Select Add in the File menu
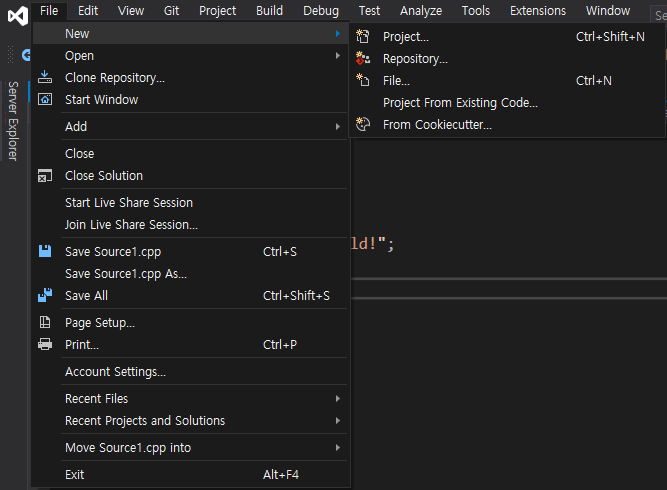Viewport: 667px width, 490px height. [x=191, y=126]
